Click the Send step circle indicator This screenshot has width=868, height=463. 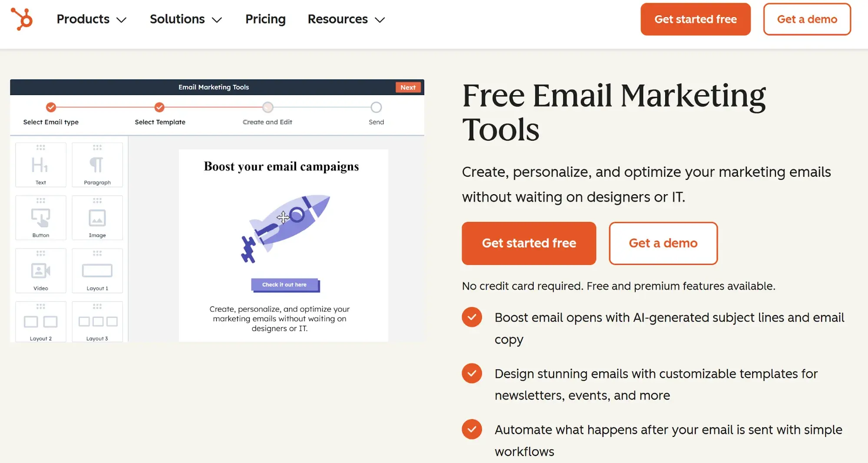[x=376, y=107]
